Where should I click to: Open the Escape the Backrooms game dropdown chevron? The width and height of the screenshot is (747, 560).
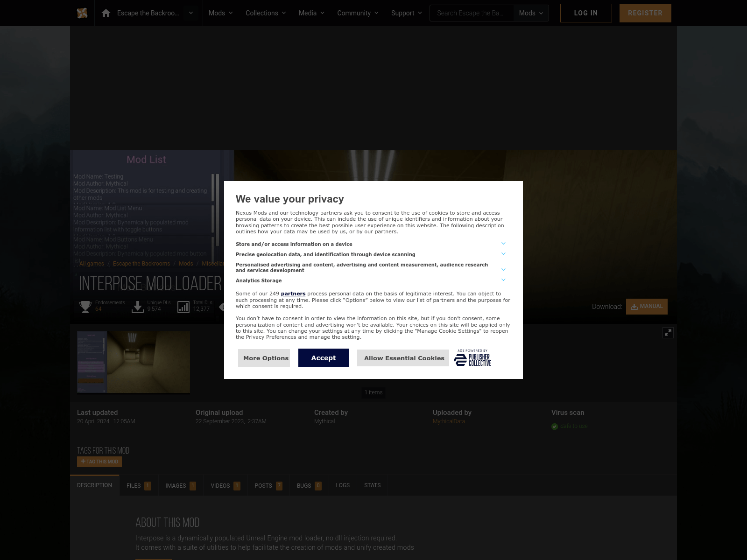click(190, 13)
